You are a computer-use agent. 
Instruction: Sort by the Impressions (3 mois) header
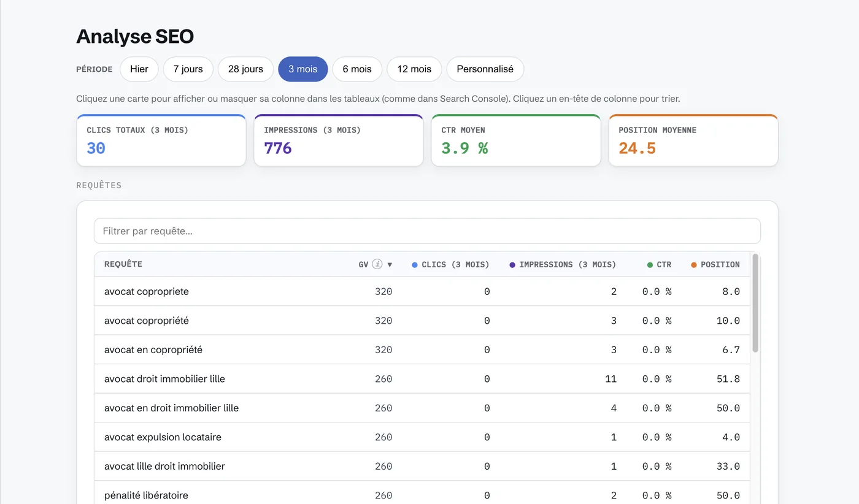coord(568,265)
